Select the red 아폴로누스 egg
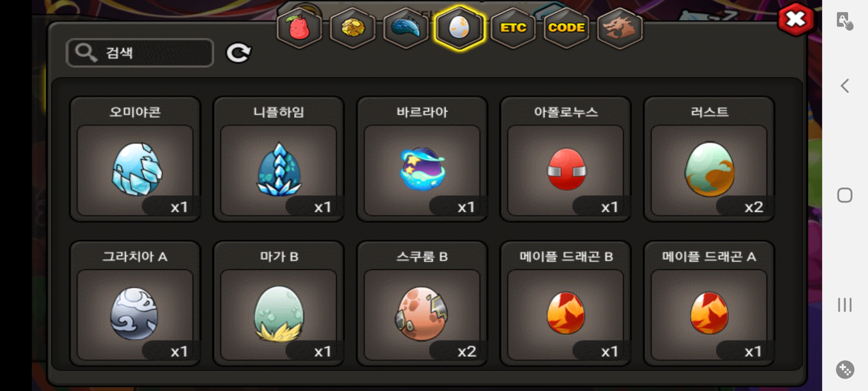 tap(566, 159)
